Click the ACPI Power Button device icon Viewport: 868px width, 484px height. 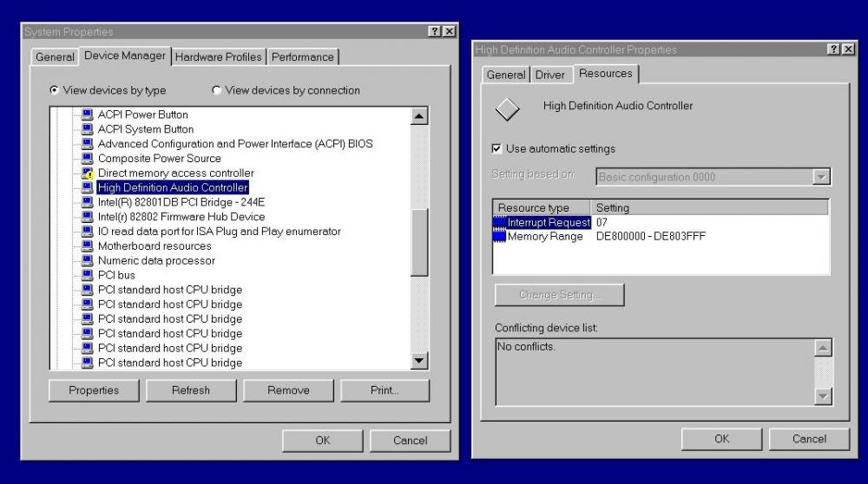coord(87,114)
